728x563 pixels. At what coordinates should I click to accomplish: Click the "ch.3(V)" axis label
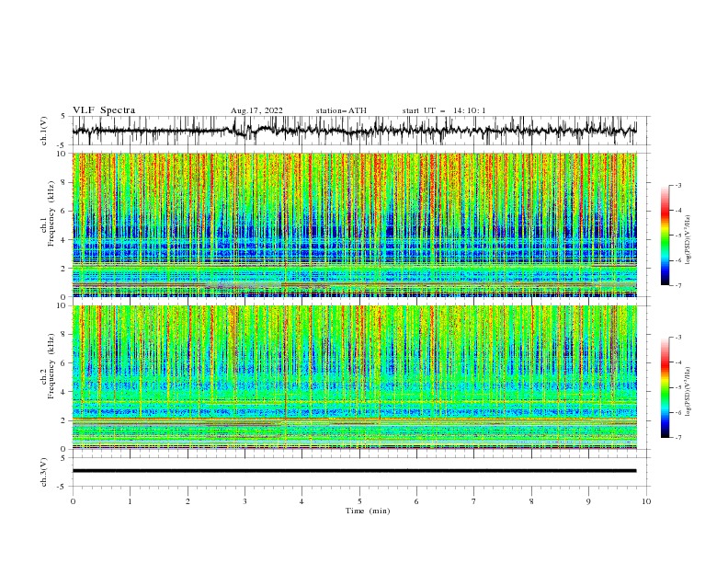point(44,472)
